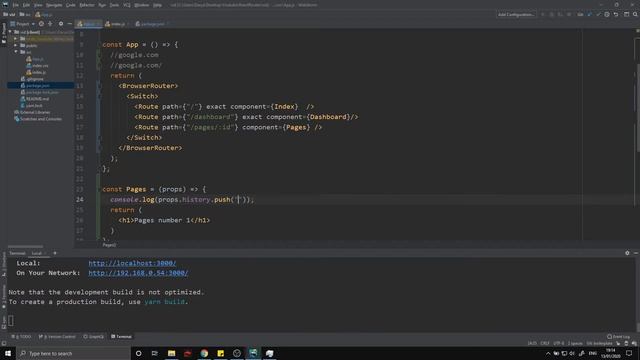Open the GraphQL tool window button
Viewport: 640px width, 360px height.
pos(93,337)
